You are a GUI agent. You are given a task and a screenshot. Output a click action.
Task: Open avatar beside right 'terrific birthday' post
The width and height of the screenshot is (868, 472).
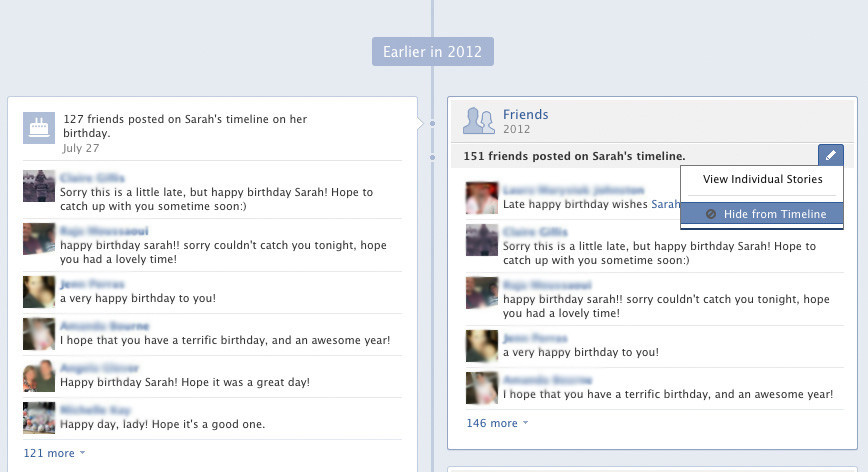coord(482,388)
